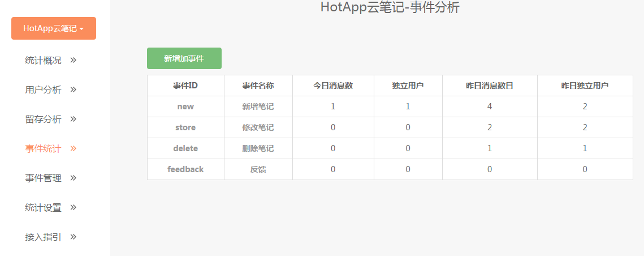
Task: Click the 今日消息数 column header
Action: (333, 86)
